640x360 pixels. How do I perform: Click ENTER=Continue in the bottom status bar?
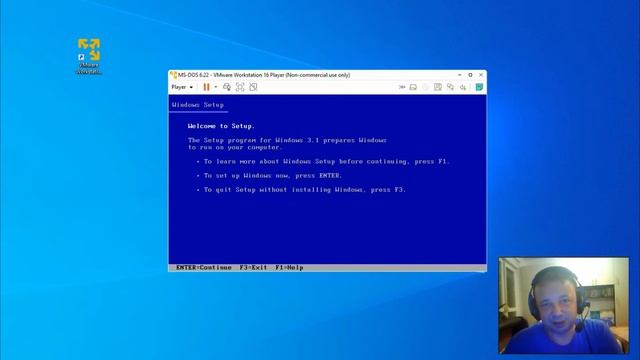pos(204,268)
